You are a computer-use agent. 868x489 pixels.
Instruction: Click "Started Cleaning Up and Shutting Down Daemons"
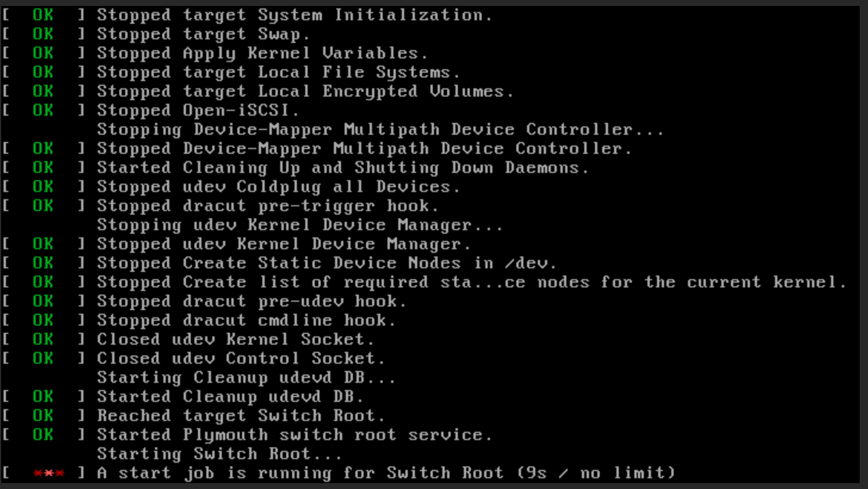(343, 168)
